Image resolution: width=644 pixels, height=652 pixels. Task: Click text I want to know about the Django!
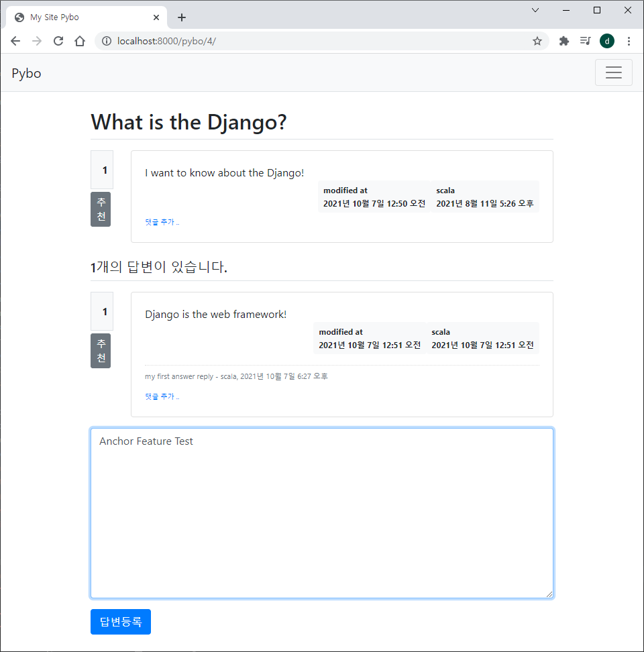[x=225, y=173]
